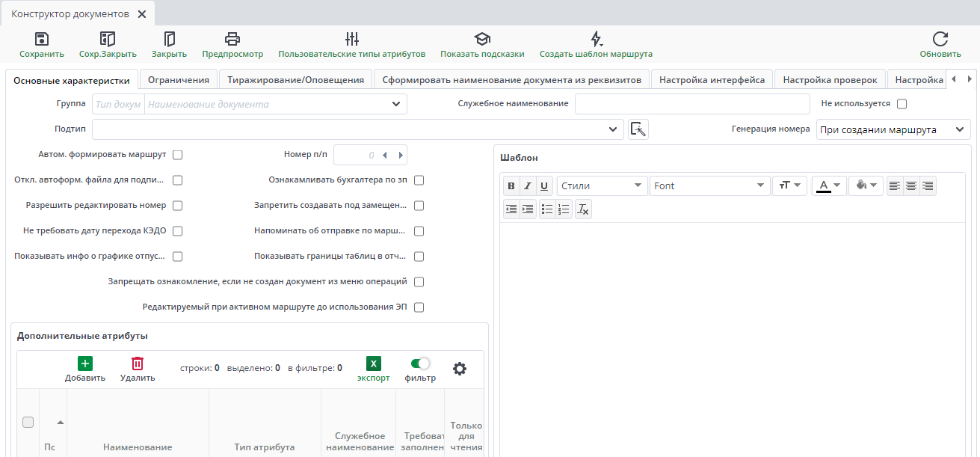The width and height of the screenshot is (980, 457).
Task: Check Запрещать ознакомление, если не создан документ
Action: point(419,282)
